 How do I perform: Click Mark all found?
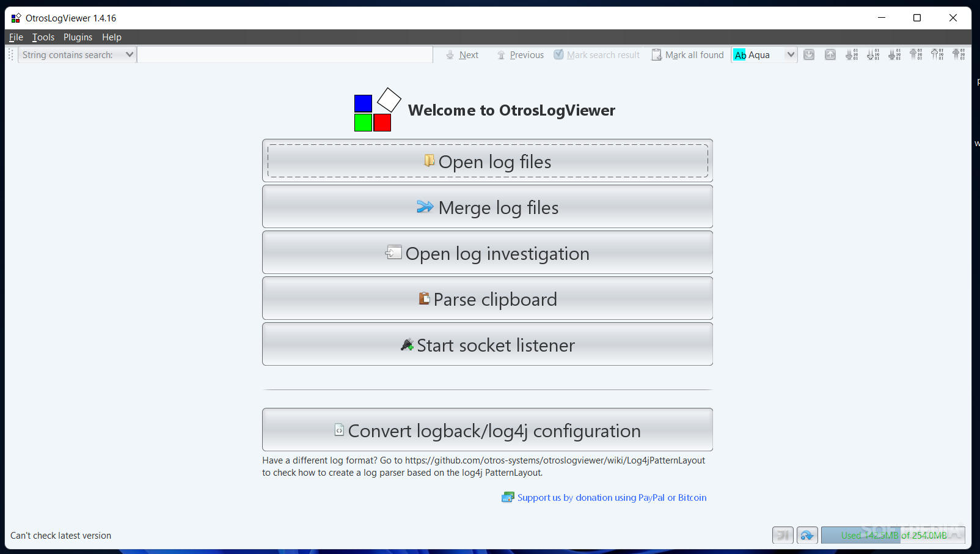[x=688, y=55]
